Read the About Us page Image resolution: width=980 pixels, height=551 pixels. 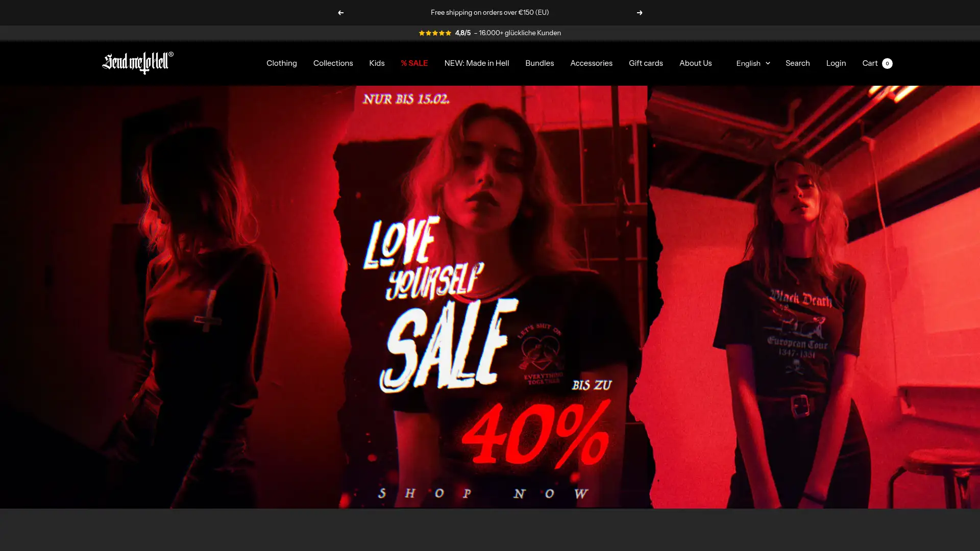coord(695,63)
